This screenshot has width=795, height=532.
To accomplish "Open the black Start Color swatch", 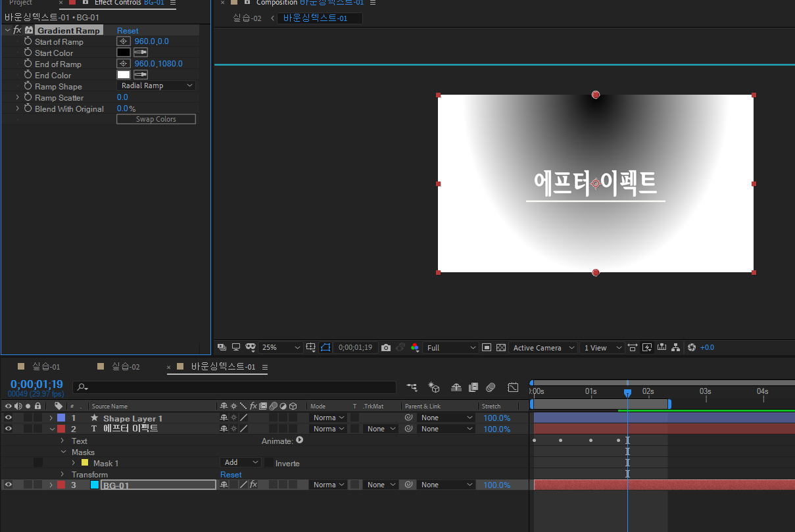I will click(x=124, y=53).
